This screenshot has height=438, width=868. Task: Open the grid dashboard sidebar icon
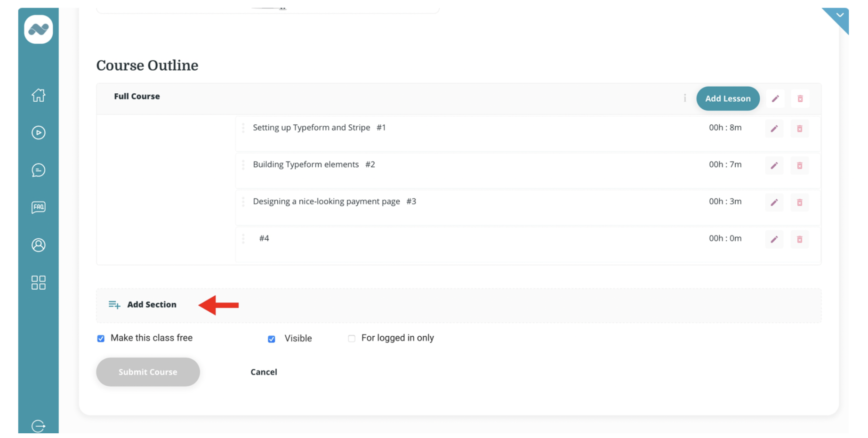point(39,283)
